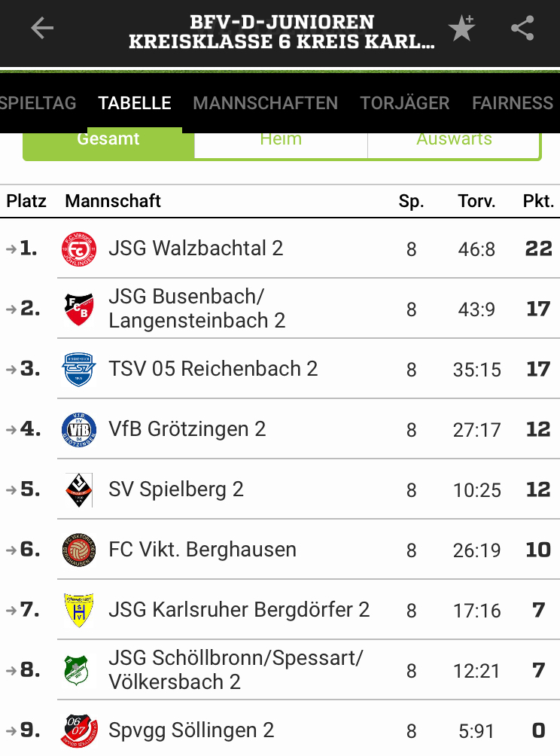
Task: Tap FC Vikt. Berghausen crest
Action: point(79,550)
